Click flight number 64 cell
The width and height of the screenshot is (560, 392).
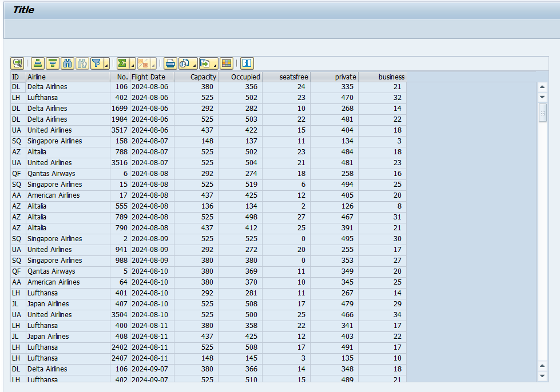coord(120,282)
